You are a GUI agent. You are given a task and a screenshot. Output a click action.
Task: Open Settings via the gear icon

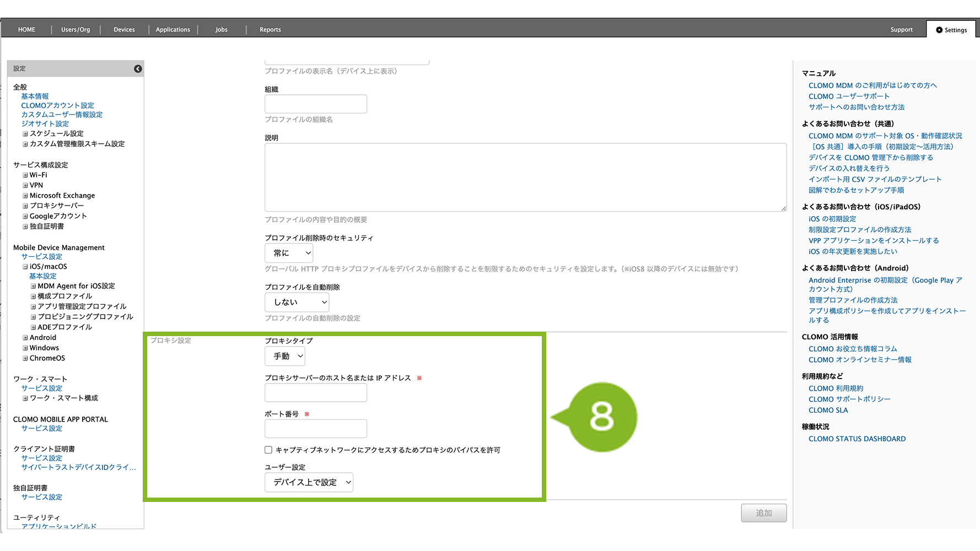click(x=939, y=30)
